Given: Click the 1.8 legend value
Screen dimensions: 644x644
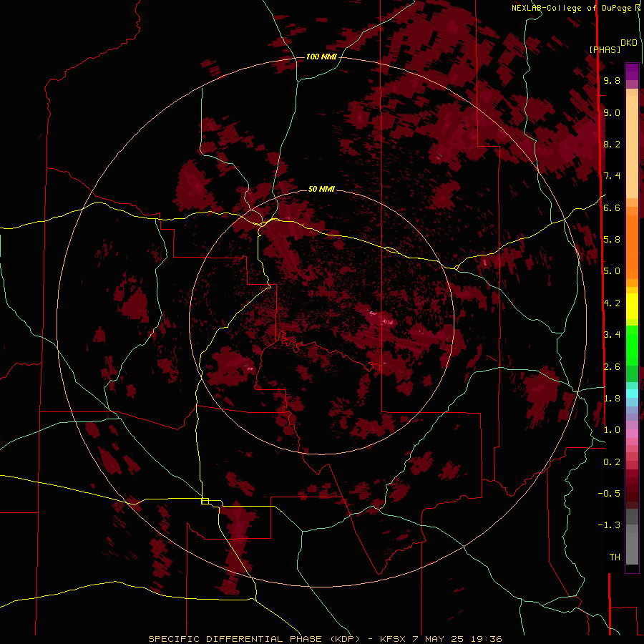Looking at the screenshot, I should pyautogui.click(x=612, y=398).
